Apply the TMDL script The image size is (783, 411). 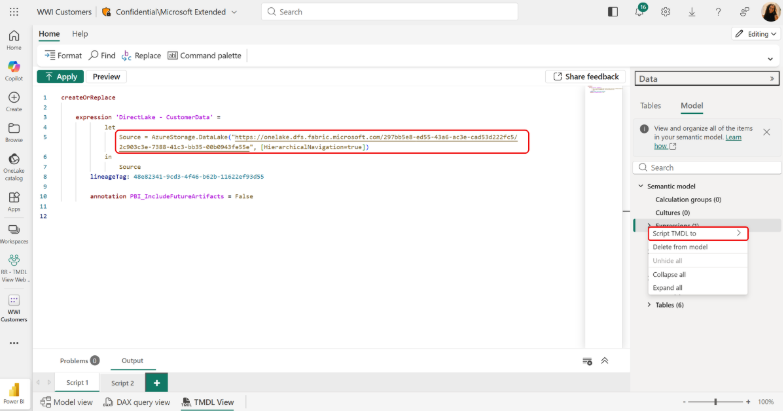tap(60, 76)
